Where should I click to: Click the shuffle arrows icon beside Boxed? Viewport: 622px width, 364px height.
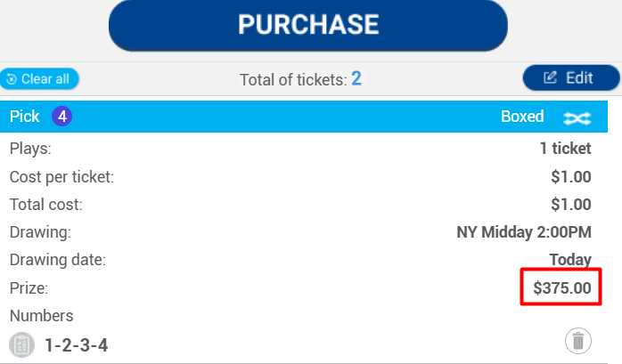click(577, 117)
